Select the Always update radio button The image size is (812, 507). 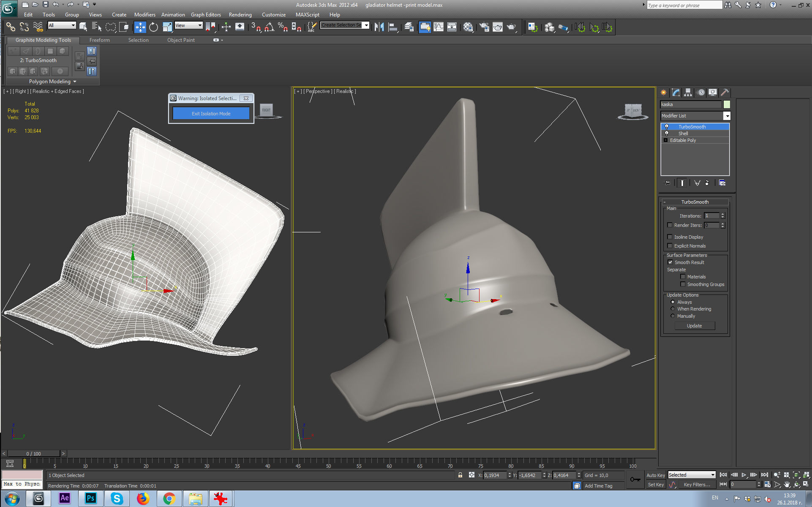[x=673, y=302]
